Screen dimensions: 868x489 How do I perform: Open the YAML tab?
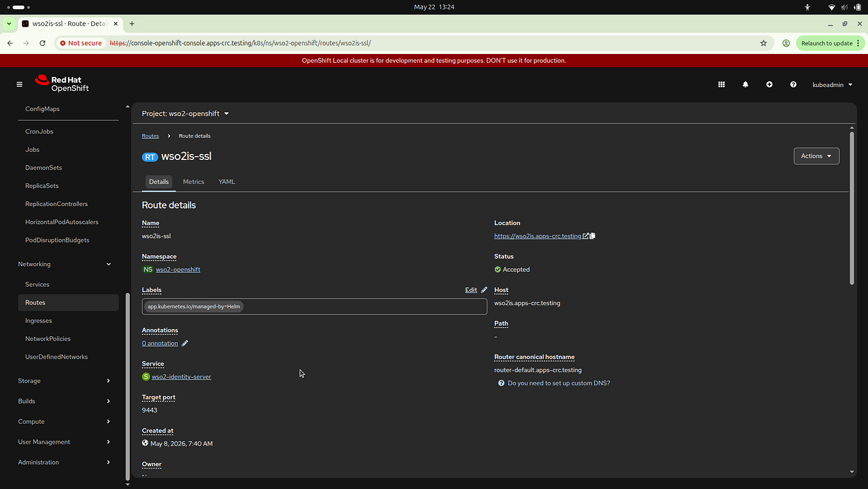(x=227, y=182)
